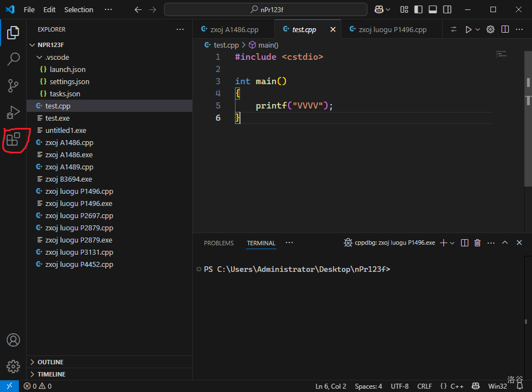Open Run and Debug view
The image size is (532, 392).
click(13, 112)
